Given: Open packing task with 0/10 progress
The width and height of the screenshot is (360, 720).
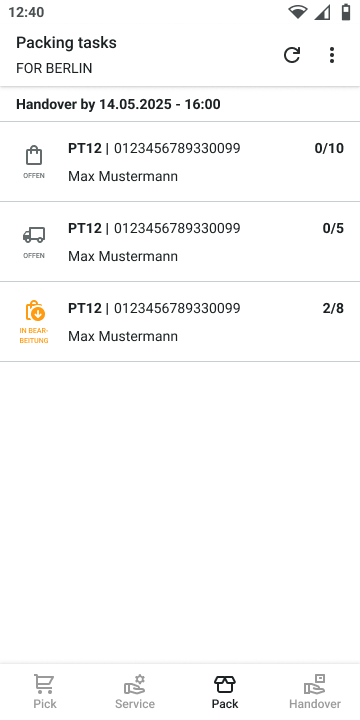Looking at the screenshot, I should 180,162.
